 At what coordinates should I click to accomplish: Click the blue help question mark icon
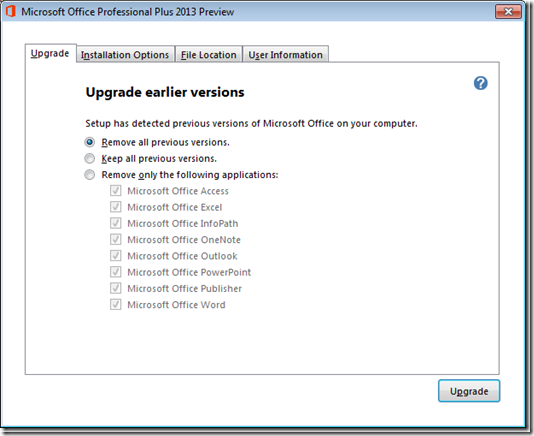(481, 83)
